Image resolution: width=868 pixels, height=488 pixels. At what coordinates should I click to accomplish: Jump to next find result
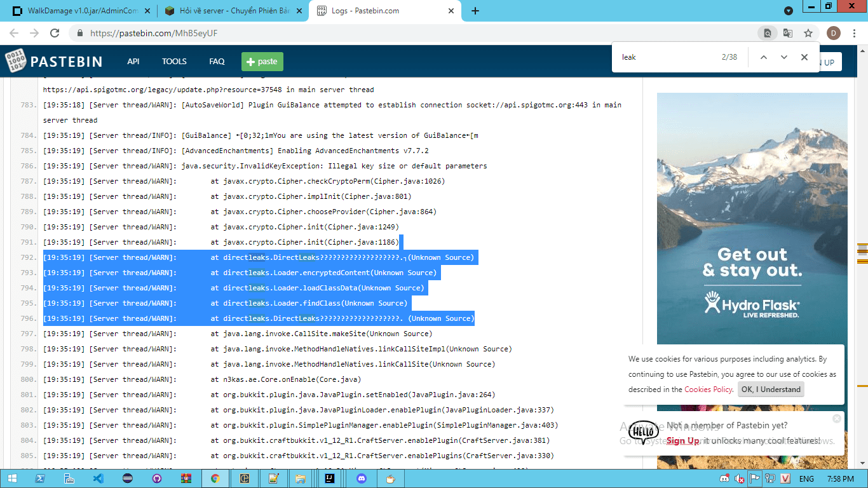pyautogui.click(x=784, y=57)
